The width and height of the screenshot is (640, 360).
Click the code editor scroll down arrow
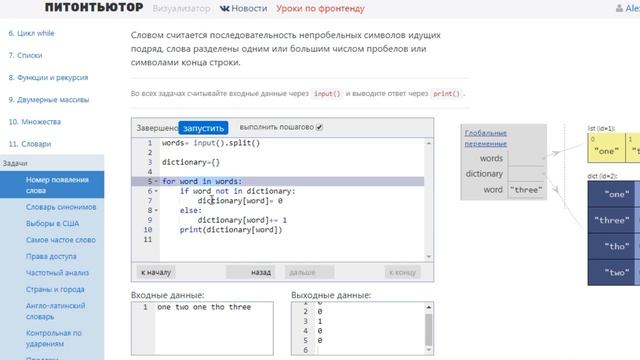tap(429, 257)
